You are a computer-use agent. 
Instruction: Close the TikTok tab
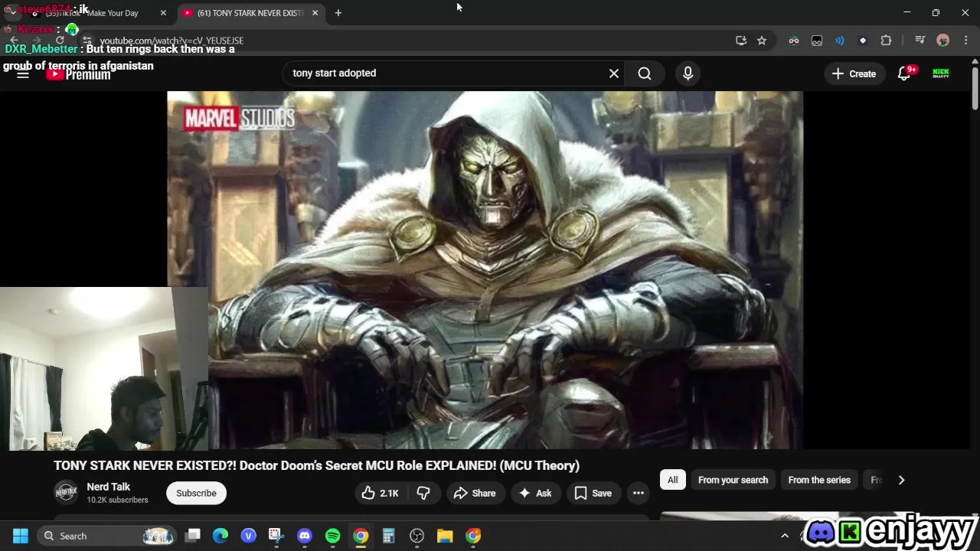(163, 13)
